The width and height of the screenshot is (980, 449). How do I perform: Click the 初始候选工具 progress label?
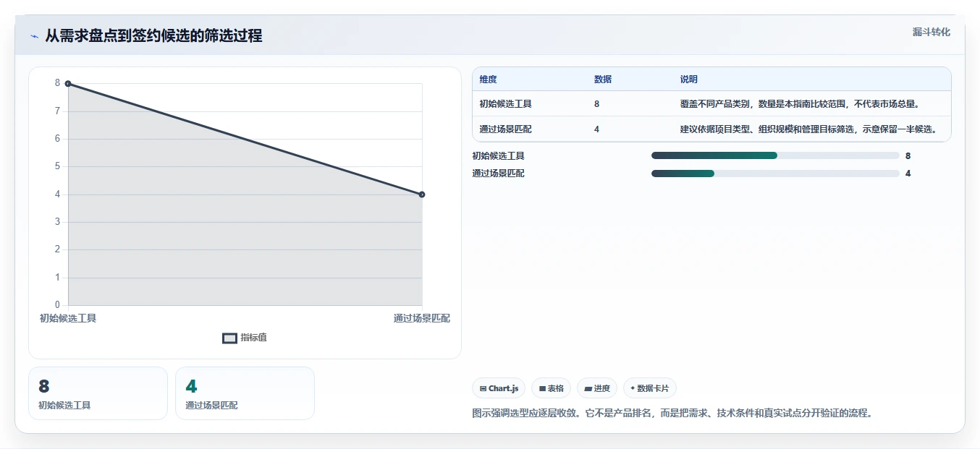498,155
